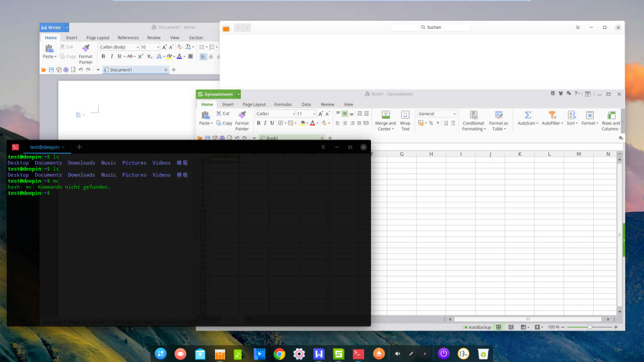Click the AutoSum icon in Spreadsheets
Image resolution: width=644 pixels, height=362 pixels.
coord(528,115)
